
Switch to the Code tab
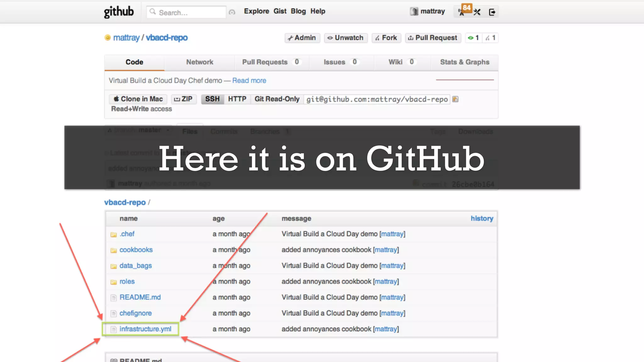tap(134, 62)
